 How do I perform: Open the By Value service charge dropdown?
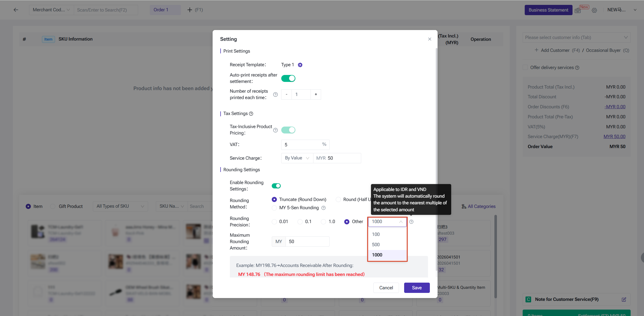pyautogui.click(x=297, y=158)
